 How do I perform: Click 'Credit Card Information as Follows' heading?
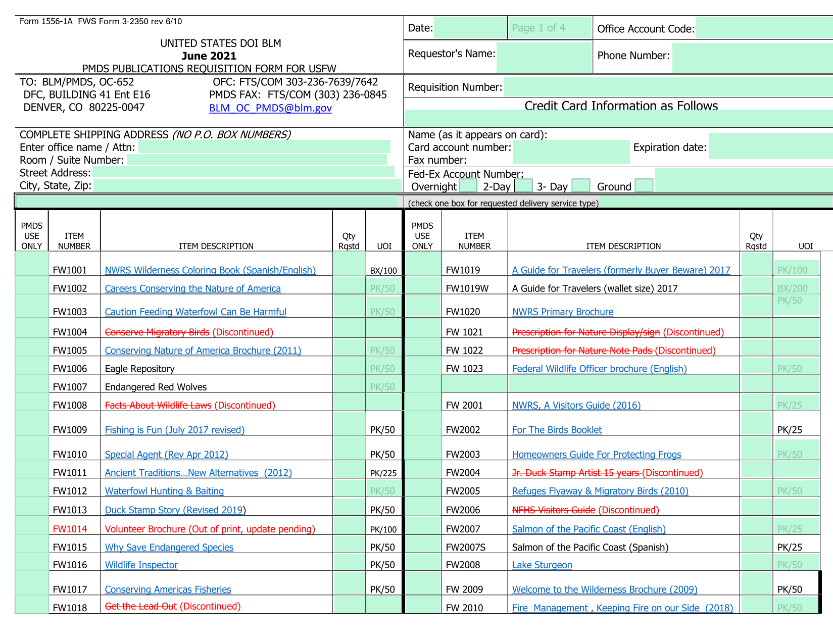[x=621, y=106]
